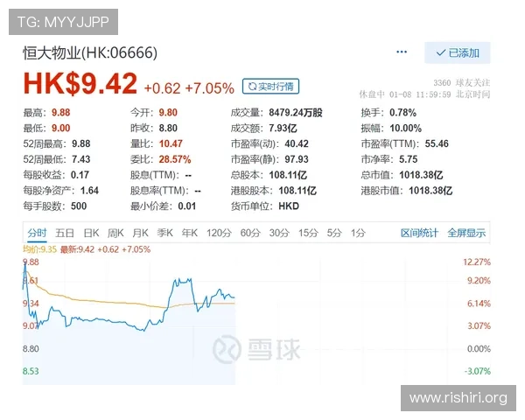This screenshot has width=525, height=420.
Task: Click the 货币单位 value HKD
Action: click(289, 206)
